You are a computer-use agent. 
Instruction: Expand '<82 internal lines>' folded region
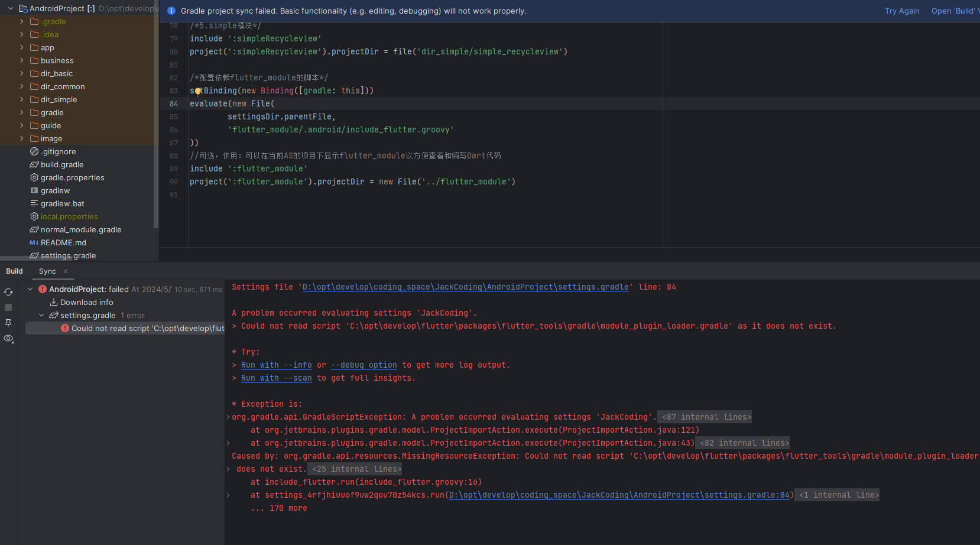(744, 443)
